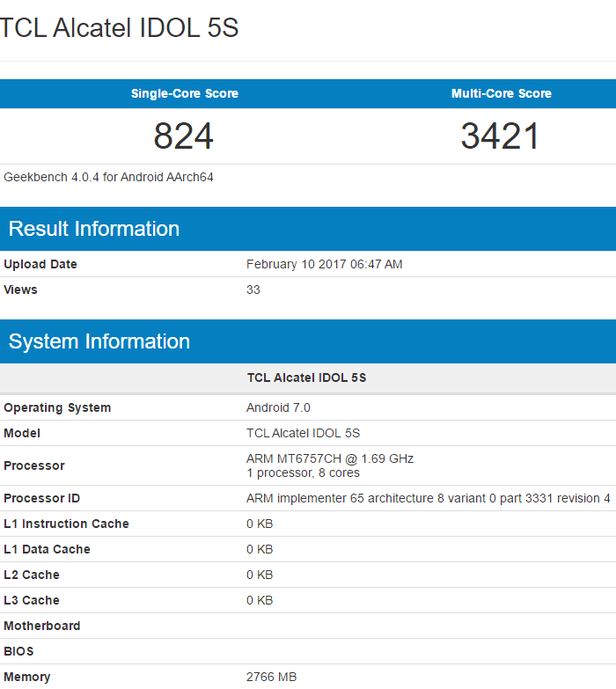Click the L1 Instruction Cache label
616x689 pixels.
(66, 524)
